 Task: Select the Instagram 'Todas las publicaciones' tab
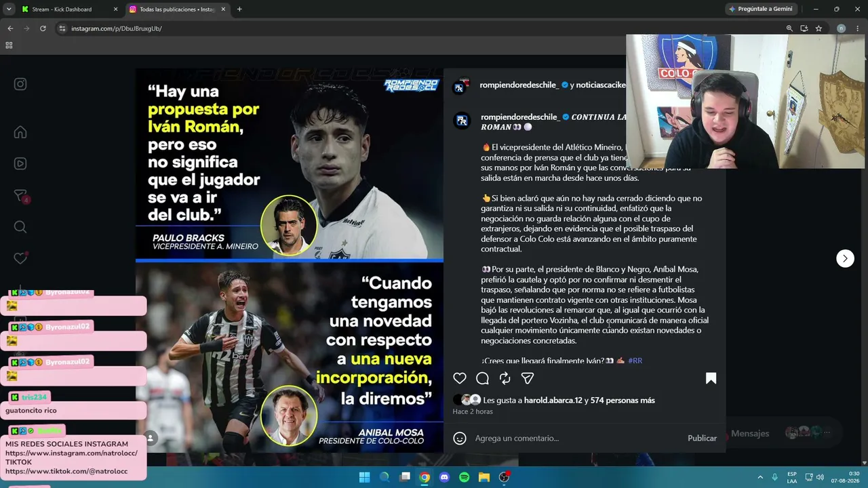click(176, 9)
